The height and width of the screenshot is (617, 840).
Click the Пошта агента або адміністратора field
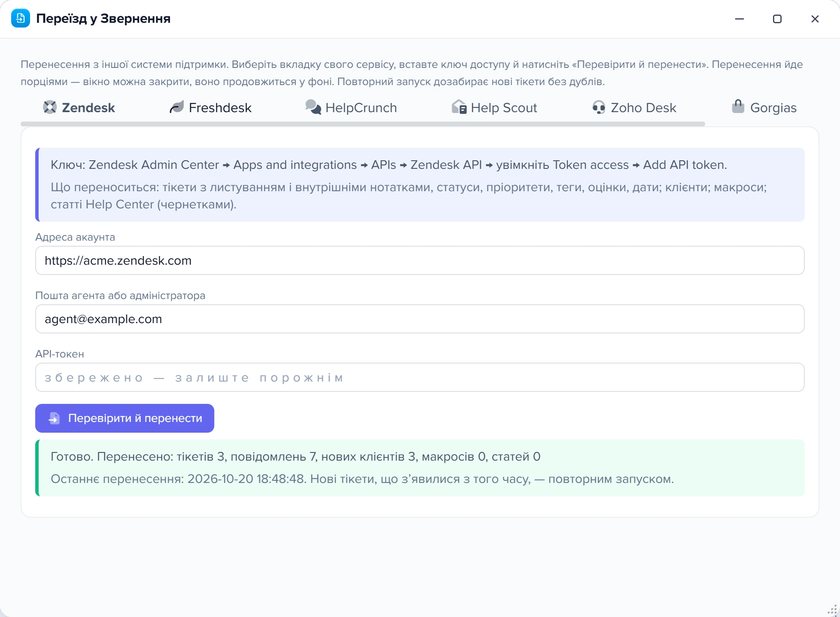point(420,319)
